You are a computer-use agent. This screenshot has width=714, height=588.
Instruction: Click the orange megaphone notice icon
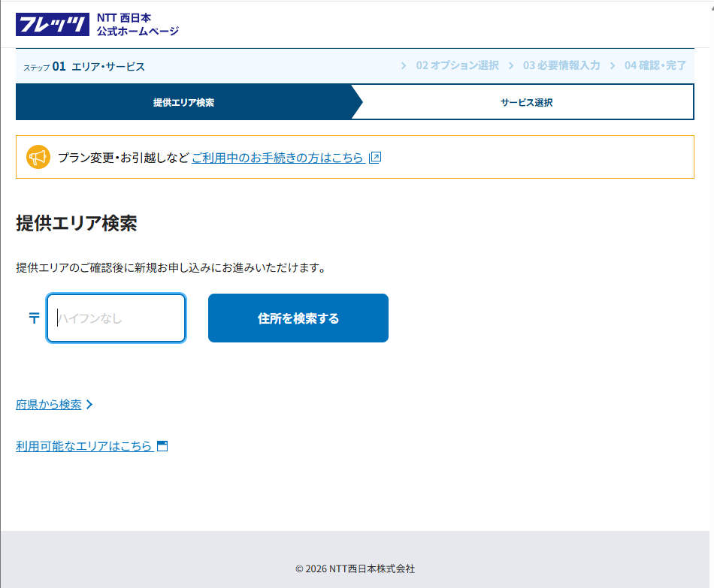pyautogui.click(x=38, y=157)
